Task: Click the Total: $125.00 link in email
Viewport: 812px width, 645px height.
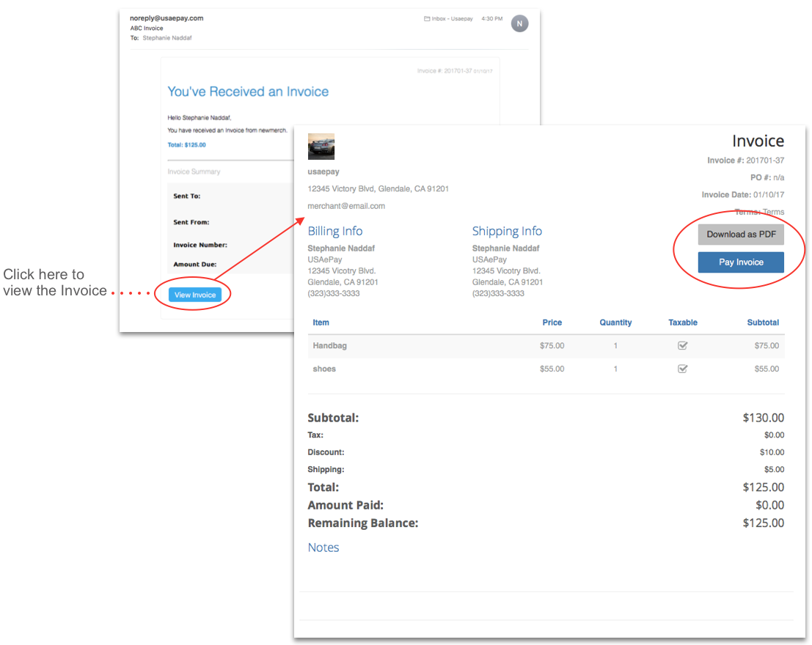Action: (186, 145)
